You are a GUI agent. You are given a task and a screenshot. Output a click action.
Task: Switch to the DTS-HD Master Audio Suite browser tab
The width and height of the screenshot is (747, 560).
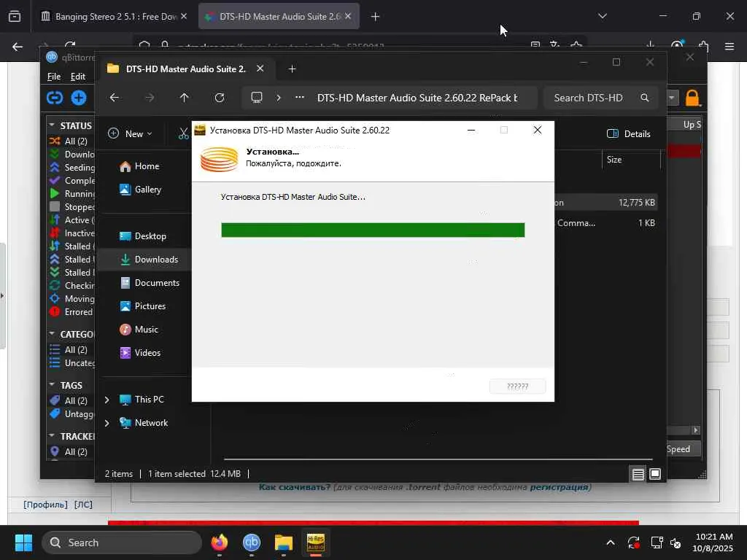pos(279,17)
